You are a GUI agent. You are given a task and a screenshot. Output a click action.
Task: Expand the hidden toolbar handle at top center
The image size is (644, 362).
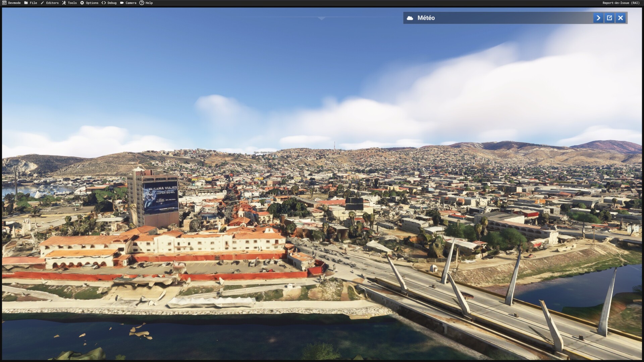coord(322,18)
